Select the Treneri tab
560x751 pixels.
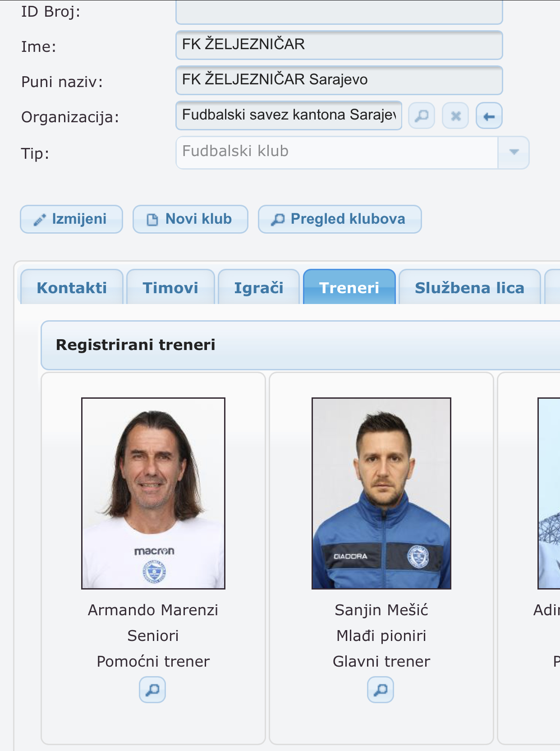point(349,287)
